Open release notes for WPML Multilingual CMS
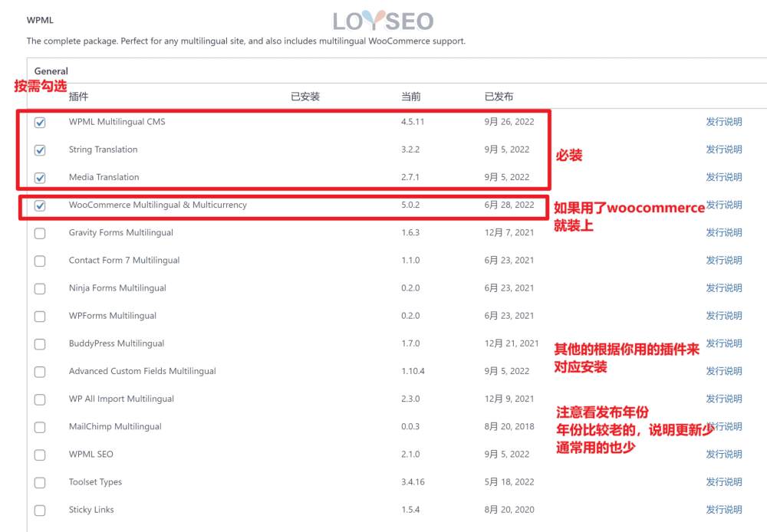This screenshot has width=767, height=532. pos(724,122)
